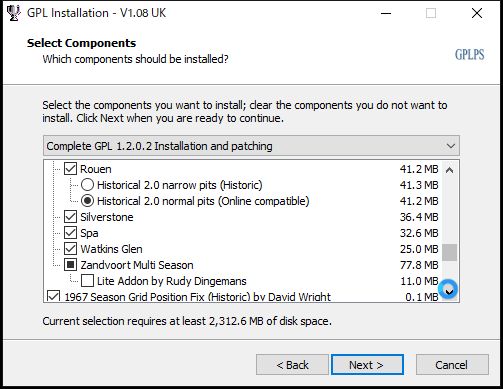Close the GPL Installation window
Viewport: 503px width, 389px height.
[477, 13]
